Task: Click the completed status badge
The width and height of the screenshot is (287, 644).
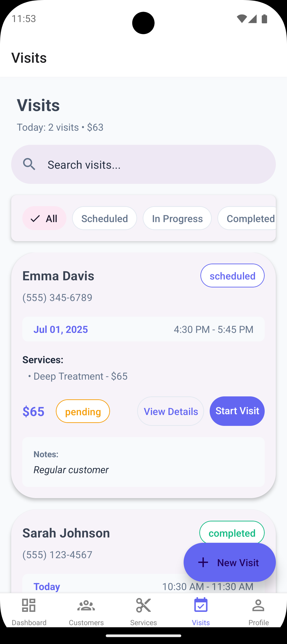Action: click(232, 533)
